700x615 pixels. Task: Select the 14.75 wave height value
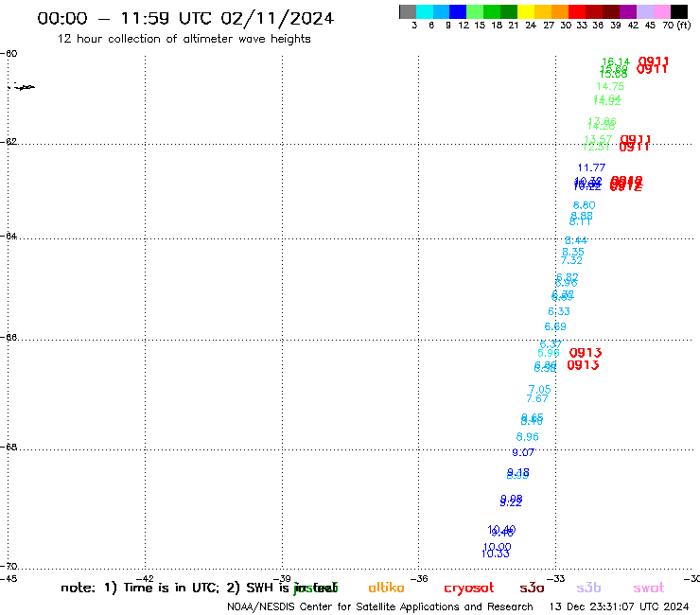pos(610,86)
